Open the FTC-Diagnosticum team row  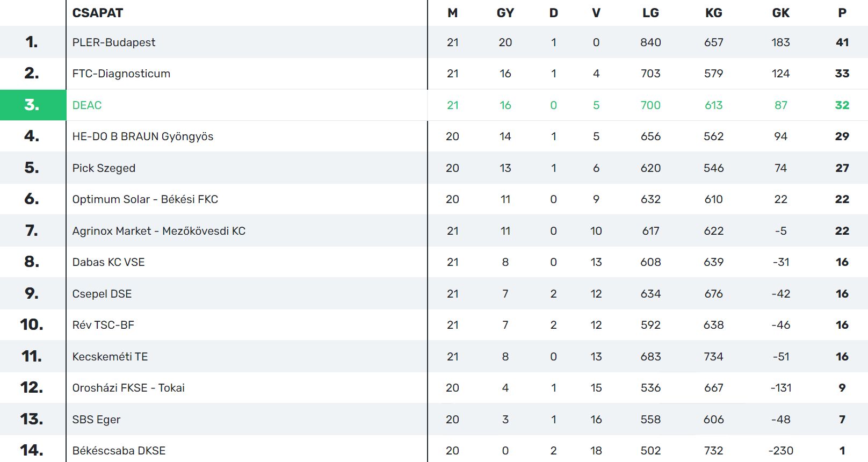click(121, 74)
